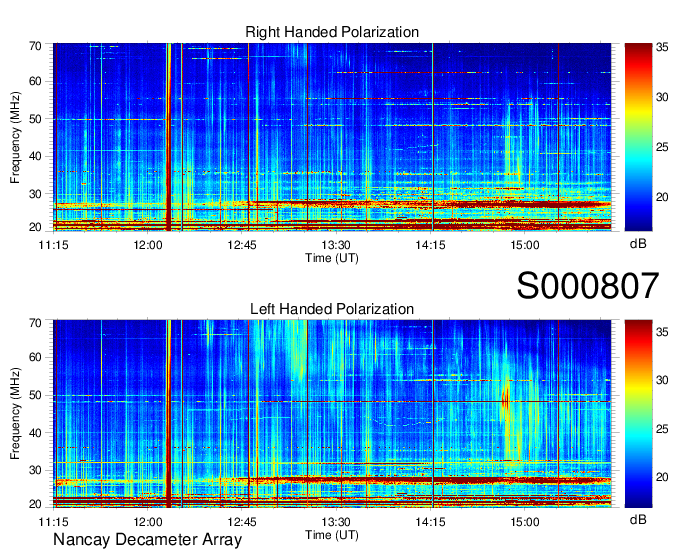The width and height of the screenshot is (680, 552).
Task: Click the 20 MHz tick label on Right Handed plot
Action: pos(35,227)
